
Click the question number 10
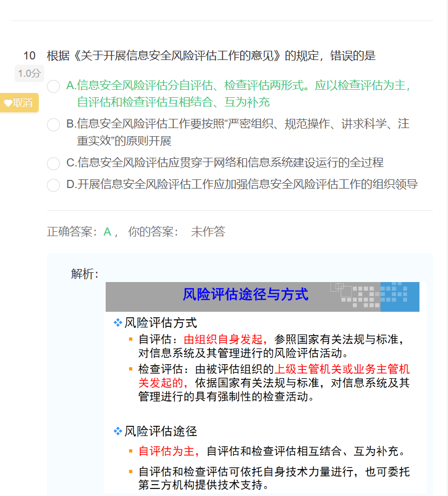(29, 56)
